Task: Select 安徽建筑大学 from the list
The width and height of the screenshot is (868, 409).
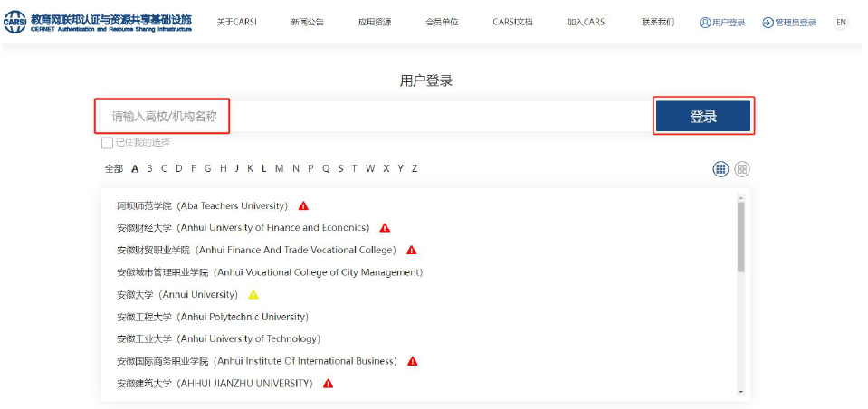Action: [x=215, y=384]
